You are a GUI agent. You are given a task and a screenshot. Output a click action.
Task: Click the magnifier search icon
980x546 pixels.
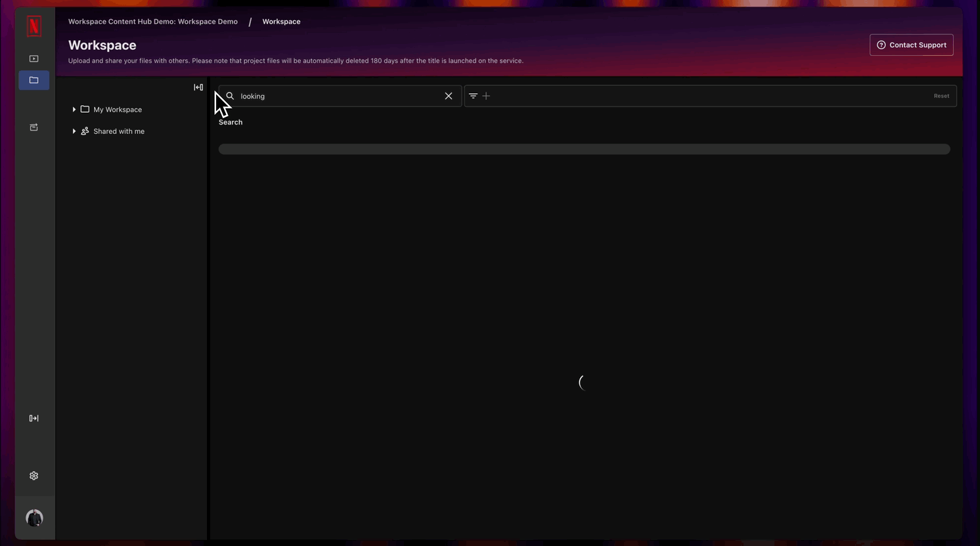(230, 96)
